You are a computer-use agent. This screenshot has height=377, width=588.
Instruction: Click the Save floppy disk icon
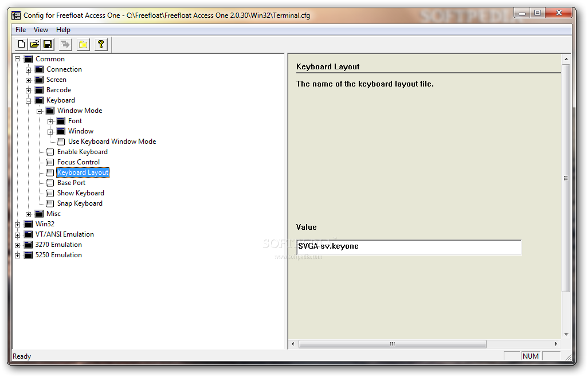point(48,45)
